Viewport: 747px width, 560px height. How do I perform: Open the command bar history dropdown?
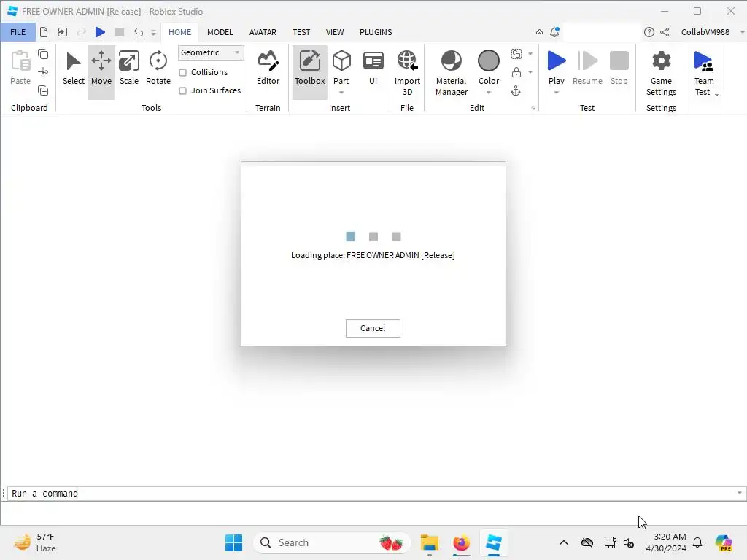740,494
